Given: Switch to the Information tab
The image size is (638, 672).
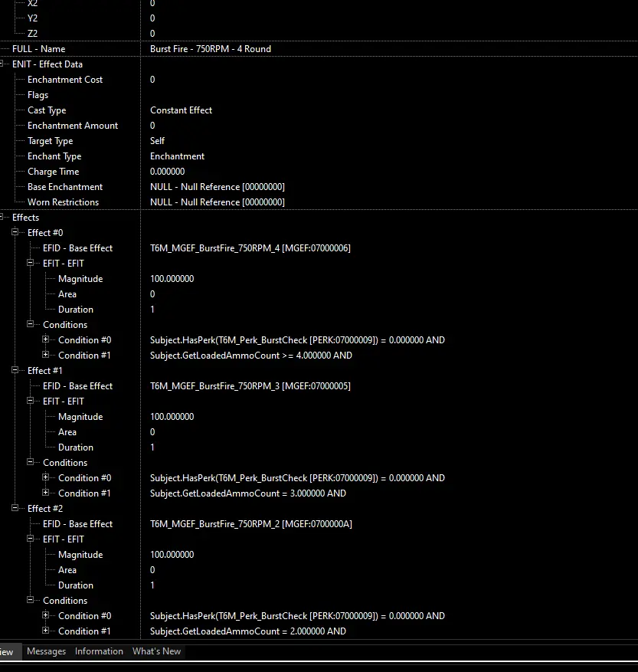Looking at the screenshot, I should click(99, 651).
